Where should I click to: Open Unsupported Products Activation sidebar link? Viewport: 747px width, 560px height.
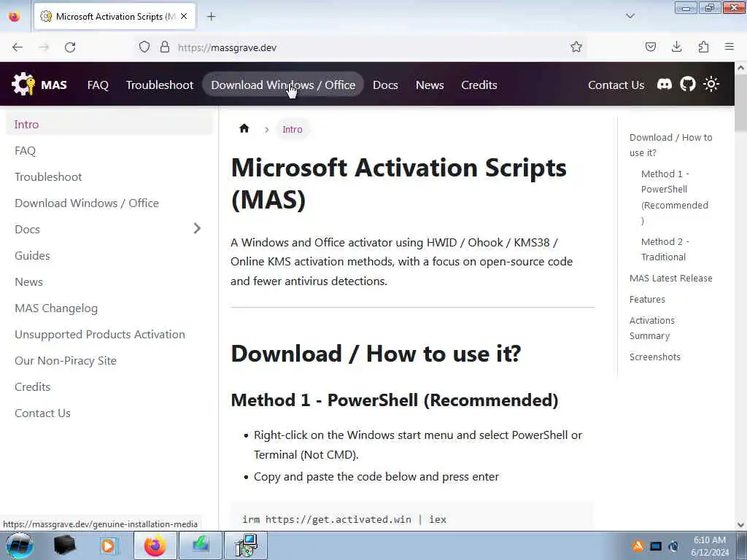tap(109, 334)
